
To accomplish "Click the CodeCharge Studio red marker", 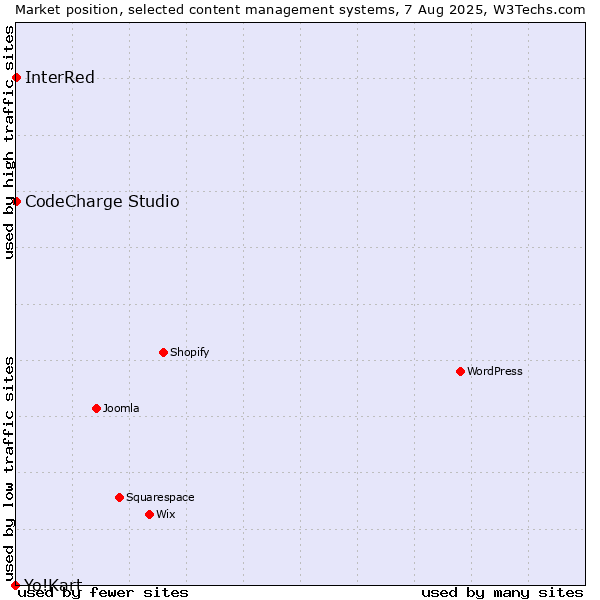I will (x=16, y=202).
